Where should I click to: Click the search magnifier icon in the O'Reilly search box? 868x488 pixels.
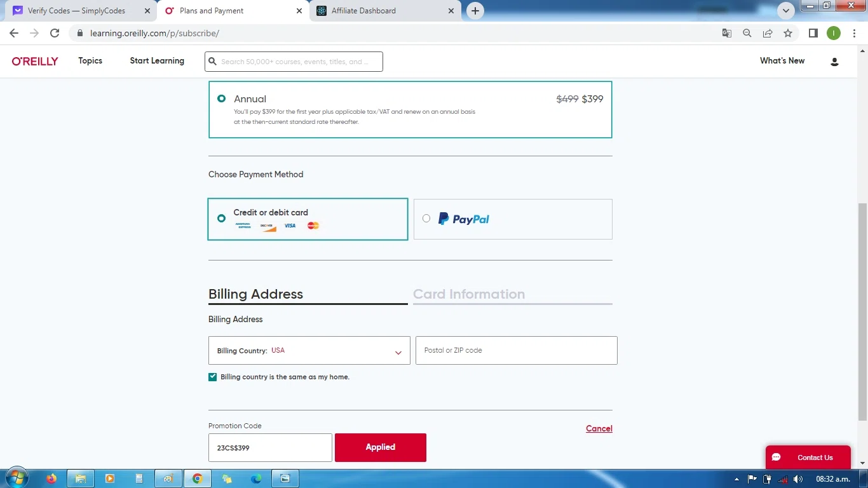(213, 62)
